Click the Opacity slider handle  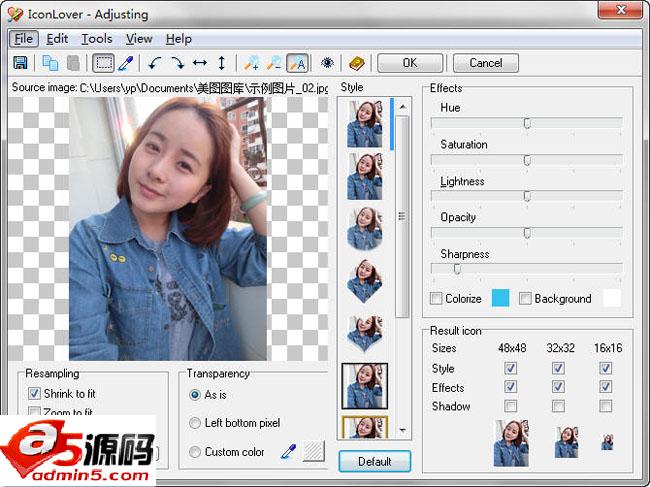[x=527, y=233]
